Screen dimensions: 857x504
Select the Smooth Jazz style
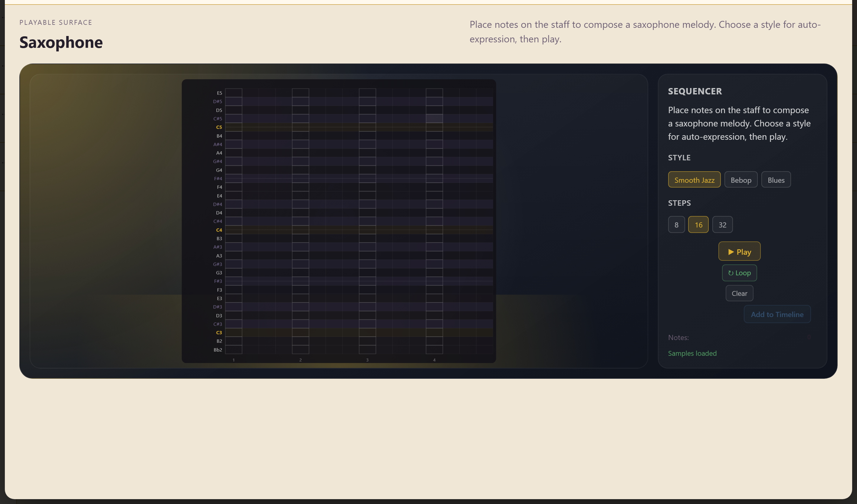coord(694,180)
